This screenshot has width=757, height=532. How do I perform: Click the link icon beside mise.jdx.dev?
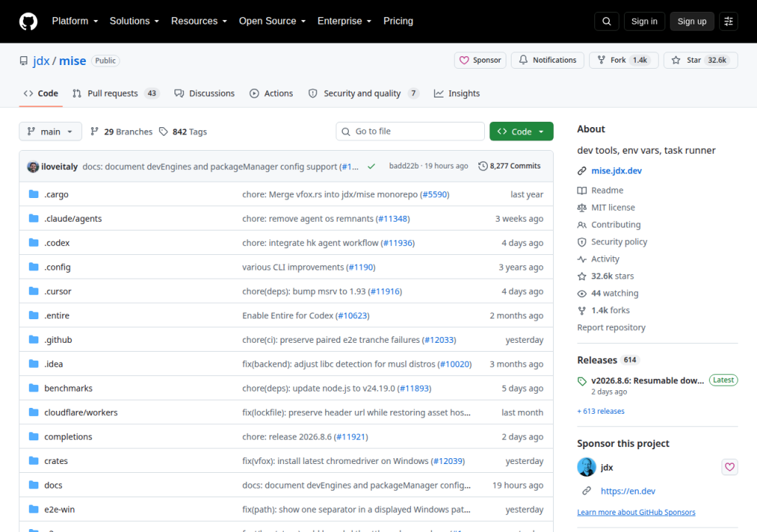point(582,171)
